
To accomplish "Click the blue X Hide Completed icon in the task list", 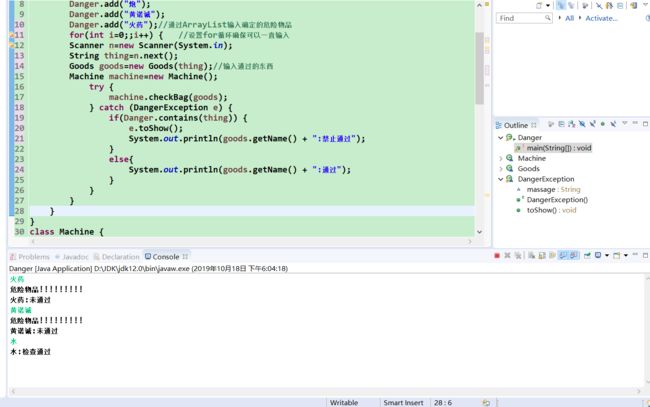I will tap(599, 6).
